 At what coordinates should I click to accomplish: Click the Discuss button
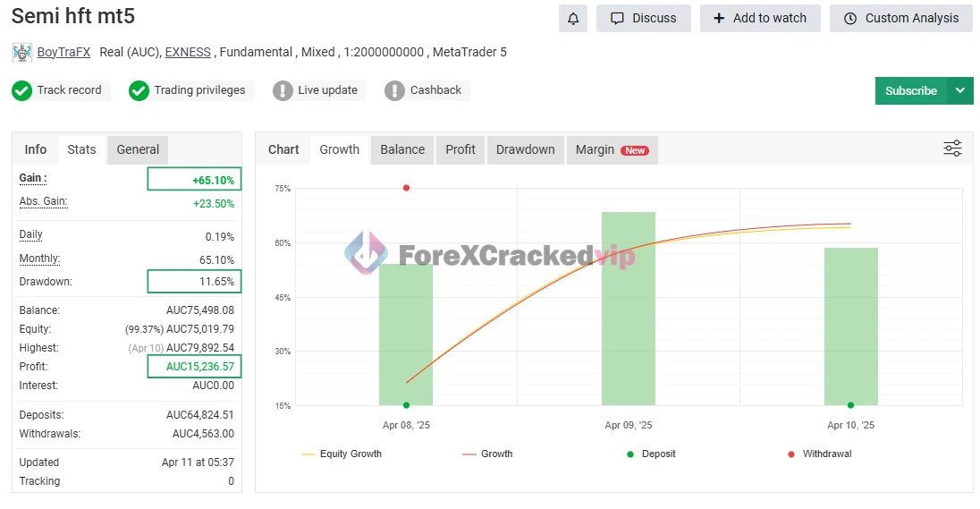[643, 18]
